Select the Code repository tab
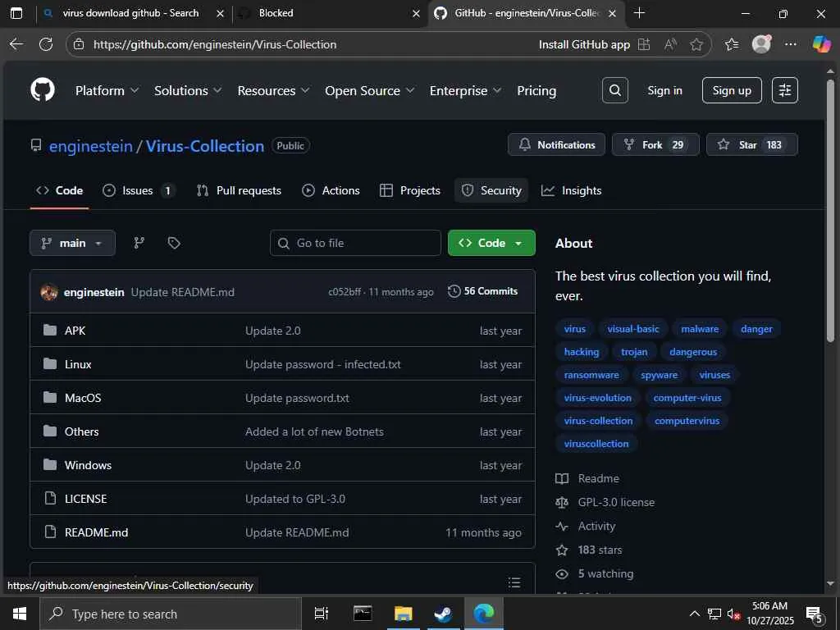The width and height of the screenshot is (840, 630). coord(59,190)
